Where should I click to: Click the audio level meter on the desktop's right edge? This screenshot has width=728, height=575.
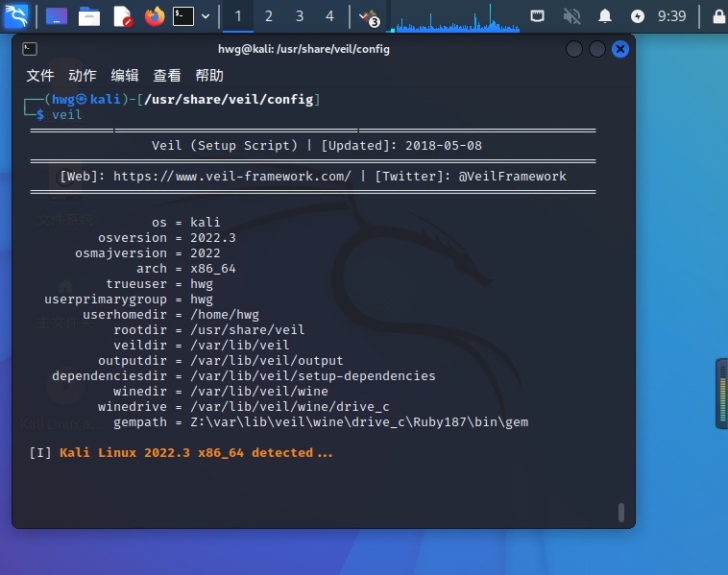pyautogui.click(x=722, y=393)
